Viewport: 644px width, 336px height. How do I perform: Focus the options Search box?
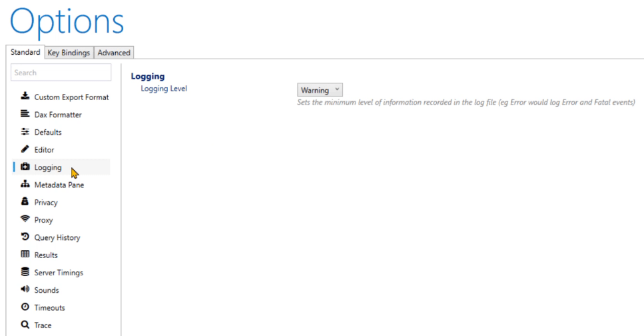(61, 73)
